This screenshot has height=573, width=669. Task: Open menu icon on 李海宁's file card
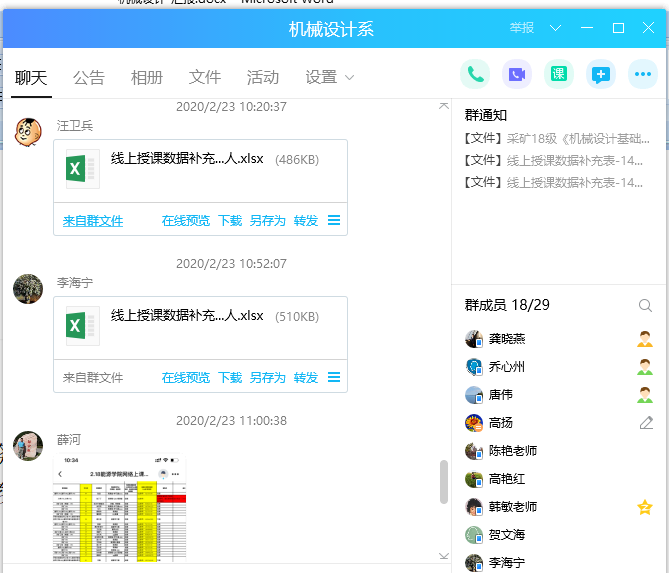[x=334, y=377]
